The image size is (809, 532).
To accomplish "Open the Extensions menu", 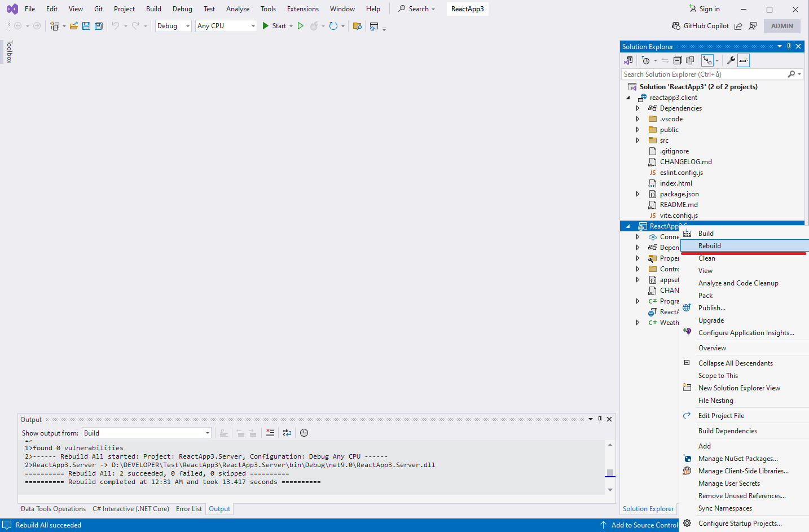I will click(303, 9).
